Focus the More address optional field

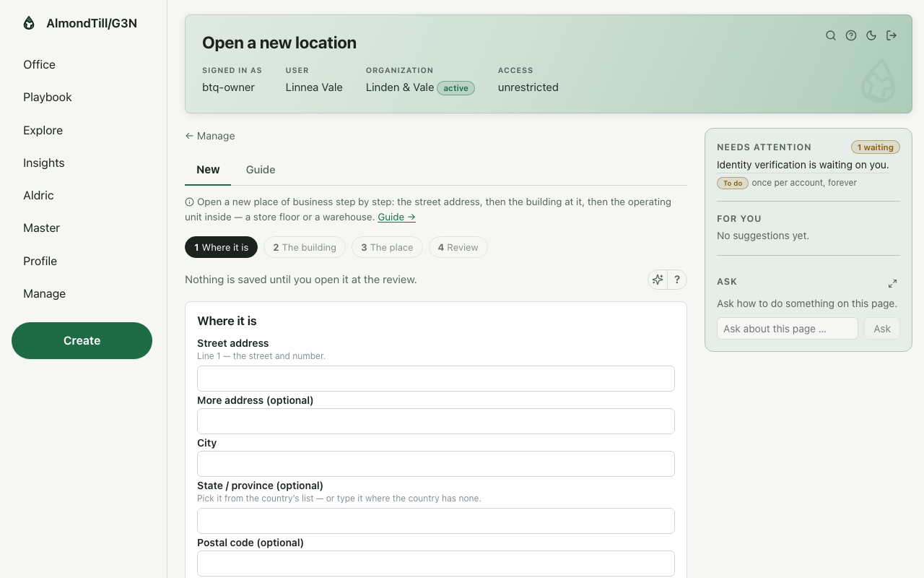click(x=436, y=421)
